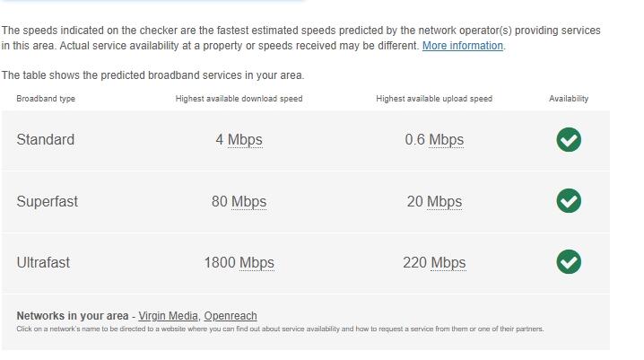Select the Ultrafast broadband type row label
644x360 pixels.
[43, 263]
